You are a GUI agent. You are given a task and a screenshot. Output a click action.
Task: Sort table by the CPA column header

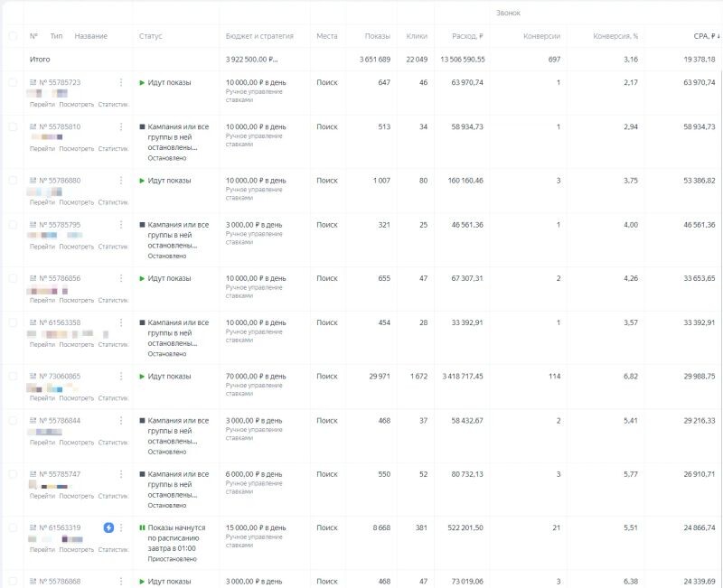pyautogui.click(x=700, y=36)
